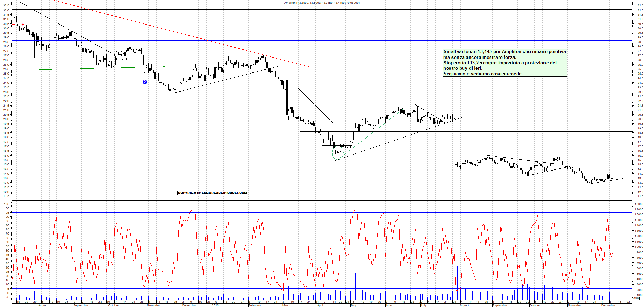Open the green annotation text box
This screenshot has height=307, width=644.
504,63
